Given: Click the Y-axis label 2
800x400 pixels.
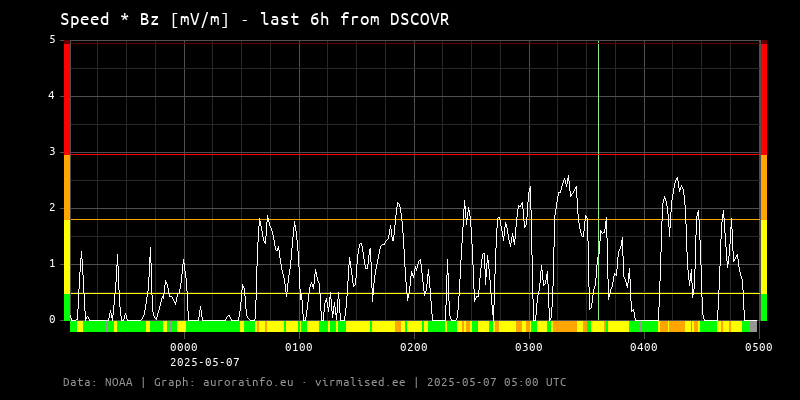Looking at the screenshot, I should pyautogui.click(x=53, y=208).
